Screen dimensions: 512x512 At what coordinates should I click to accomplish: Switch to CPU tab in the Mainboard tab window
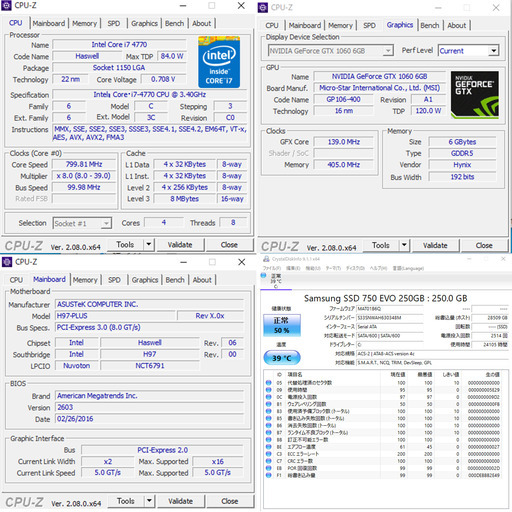(x=16, y=280)
